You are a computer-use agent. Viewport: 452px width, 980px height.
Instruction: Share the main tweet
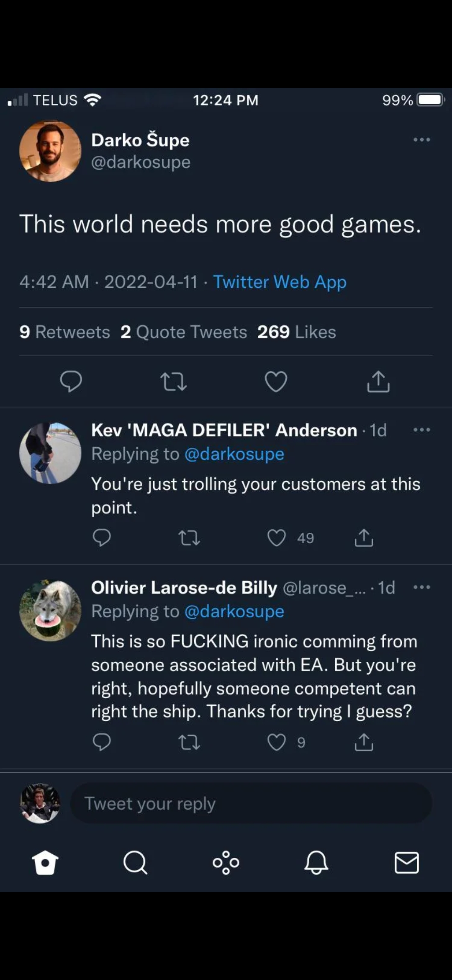pyautogui.click(x=378, y=382)
